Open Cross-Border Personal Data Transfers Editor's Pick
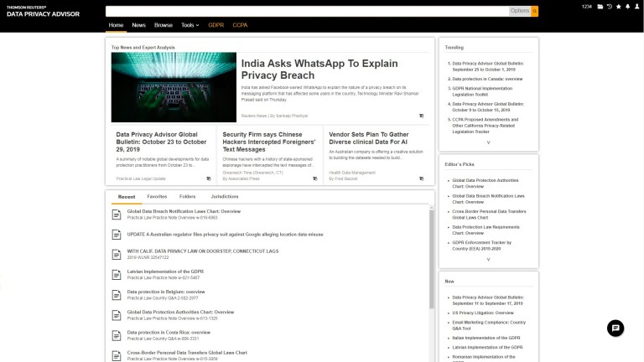The height and width of the screenshot is (362, 644). [489, 215]
